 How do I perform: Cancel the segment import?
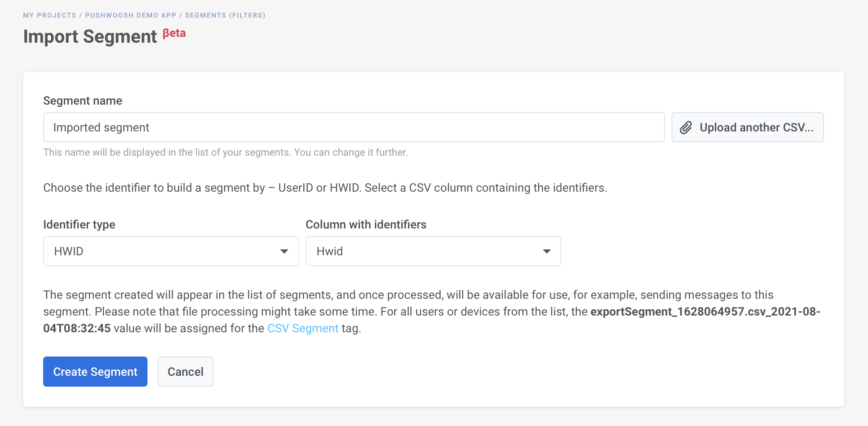click(x=185, y=372)
